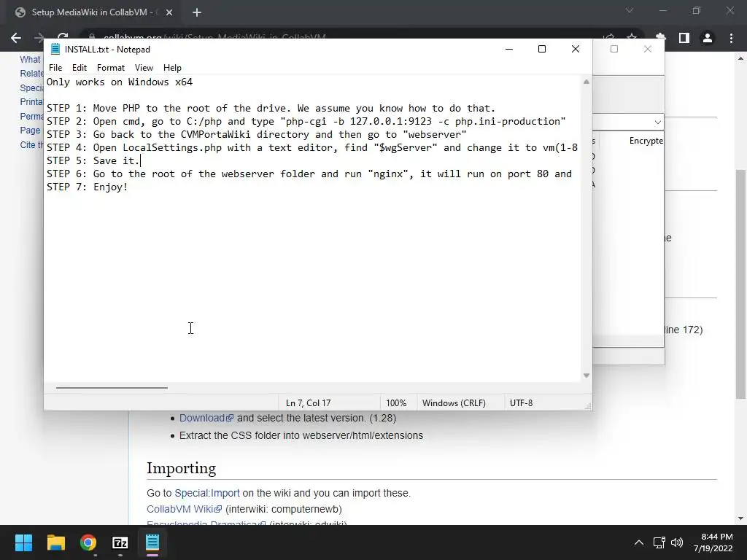The image size is (747, 560).
Task: Click the 'STEP 2: Open cmd' line
Action: point(306,122)
